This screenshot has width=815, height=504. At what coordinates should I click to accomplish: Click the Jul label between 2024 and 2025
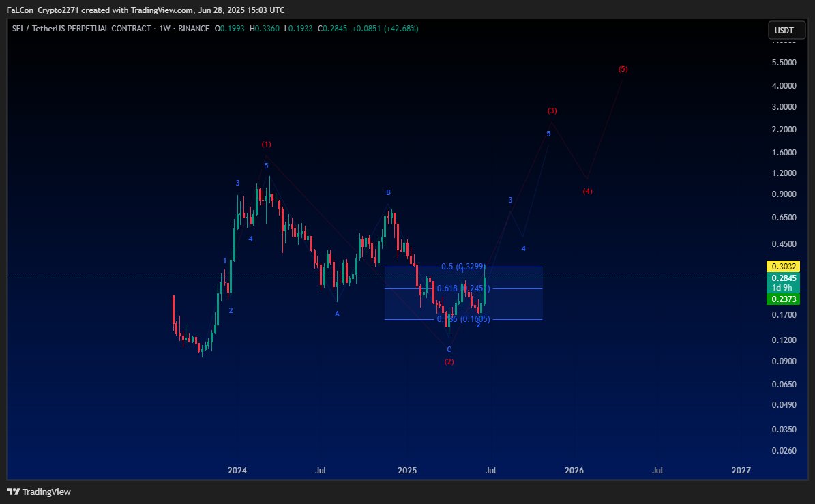(x=321, y=470)
